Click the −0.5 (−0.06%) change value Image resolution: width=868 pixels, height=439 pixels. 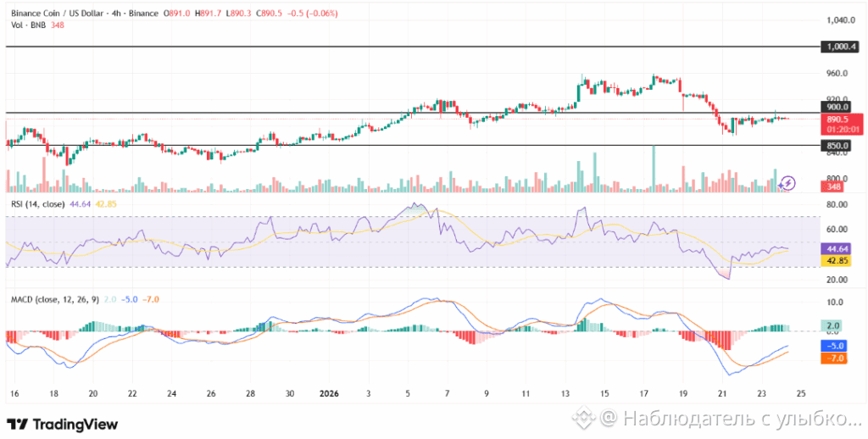tap(311, 14)
